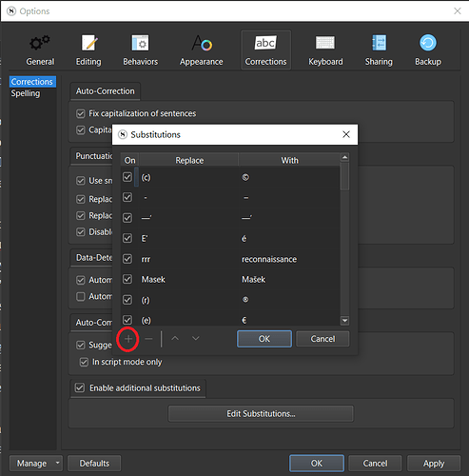The image size is (469, 476).
Task: Toggle 'Fix capitalization of sentences' checkbox
Action: (x=81, y=113)
